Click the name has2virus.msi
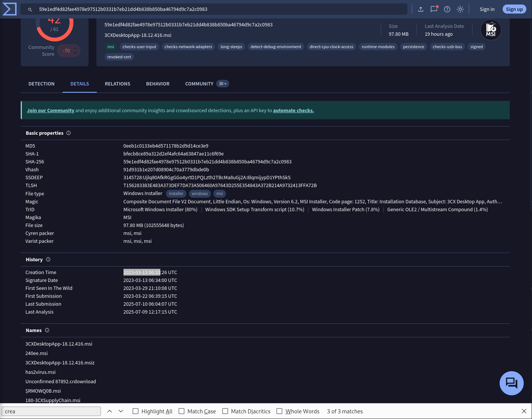This screenshot has width=532, height=419. click(x=40, y=372)
